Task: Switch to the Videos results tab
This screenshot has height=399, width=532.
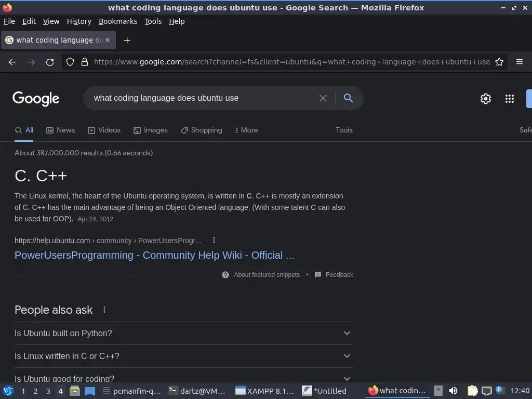Action: pyautogui.click(x=104, y=130)
